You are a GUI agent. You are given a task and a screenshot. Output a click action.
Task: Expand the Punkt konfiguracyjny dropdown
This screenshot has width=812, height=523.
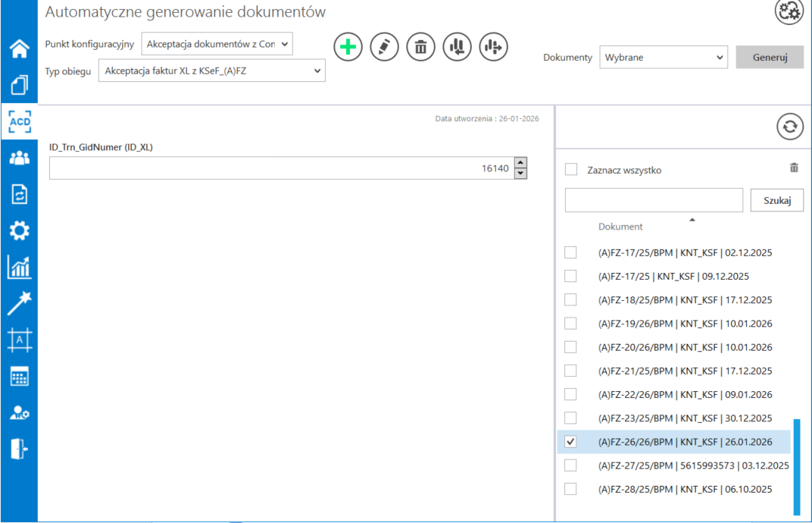pyautogui.click(x=217, y=44)
